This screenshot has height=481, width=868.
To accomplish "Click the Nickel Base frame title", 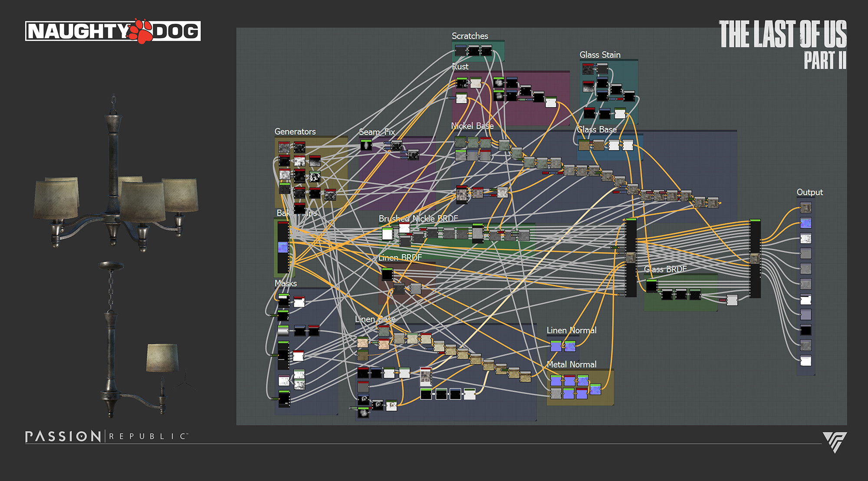I will (x=472, y=126).
